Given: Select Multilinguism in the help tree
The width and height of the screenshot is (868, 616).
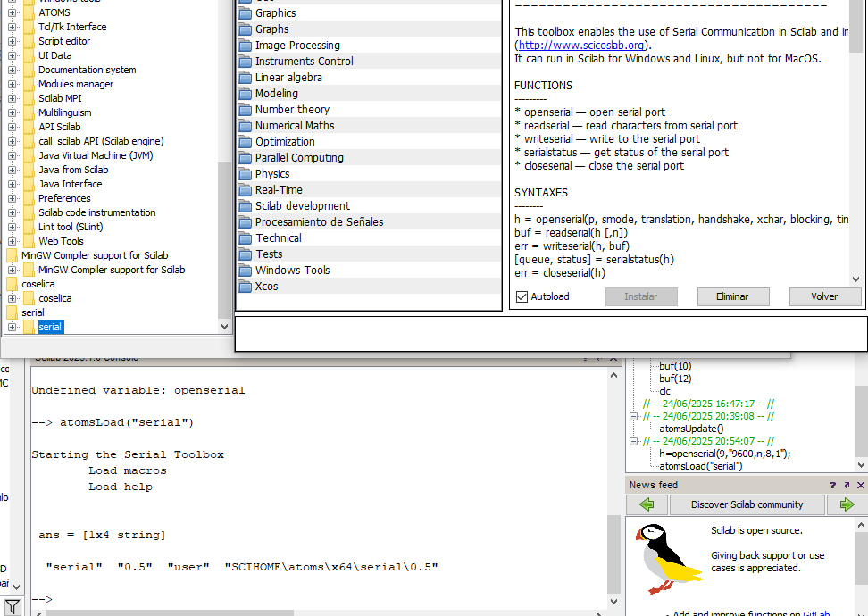Looking at the screenshot, I should point(65,112).
